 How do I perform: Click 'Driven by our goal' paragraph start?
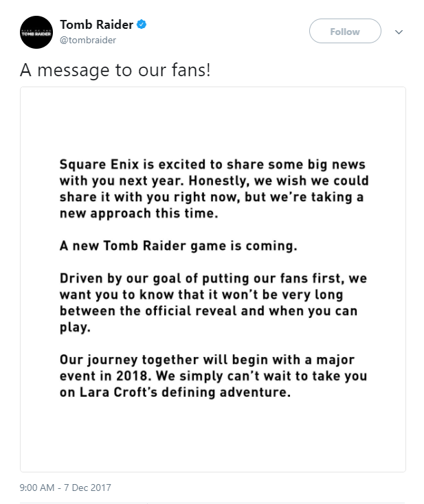tap(129, 279)
